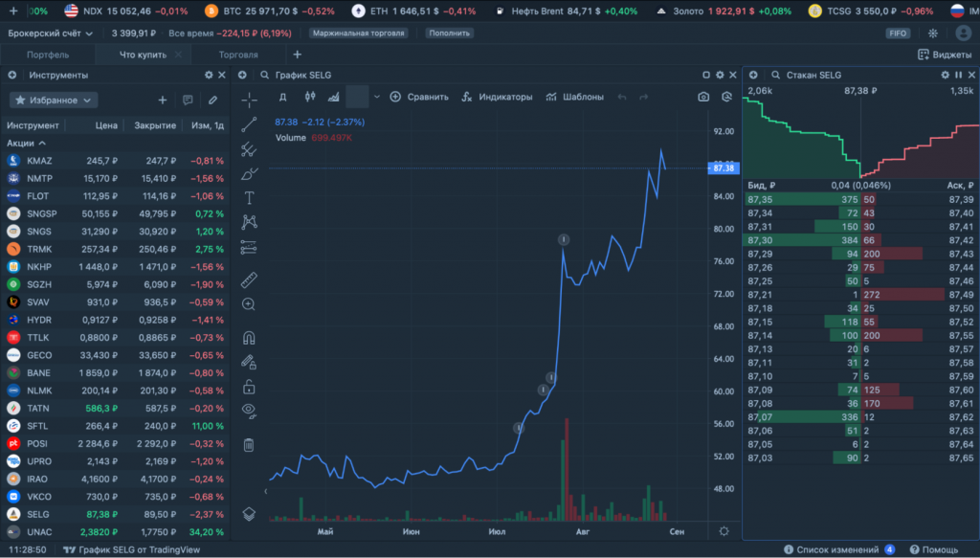The height and width of the screenshot is (558, 980).
Task: Open График SELG widget settings gear
Action: pyautogui.click(x=720, y=75)
